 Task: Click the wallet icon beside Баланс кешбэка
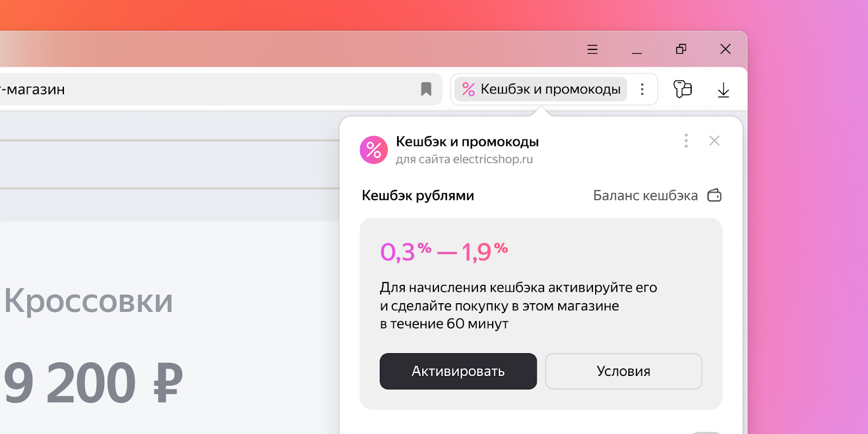(714, 195)
